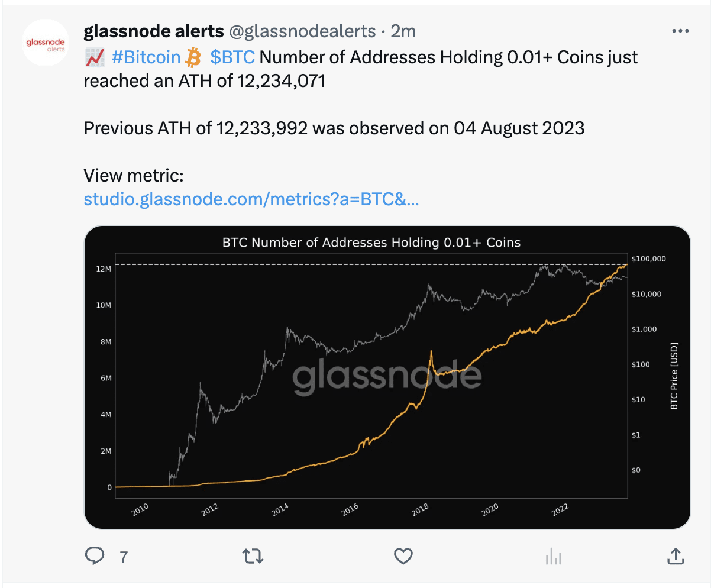711x588 pixels.
Task: Expand the tweet options with ellipsis
Action: (680, 30)
